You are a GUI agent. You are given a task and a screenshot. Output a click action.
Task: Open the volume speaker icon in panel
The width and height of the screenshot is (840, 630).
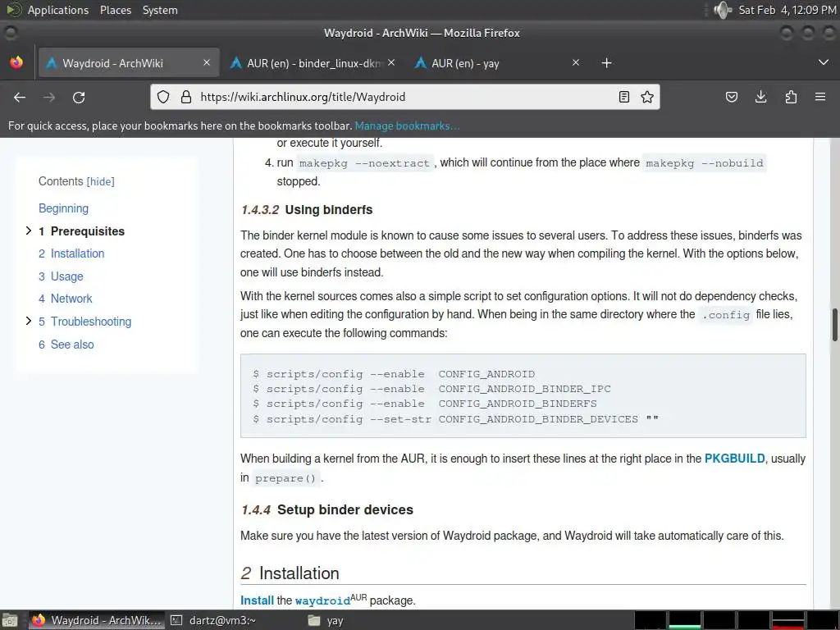tap(723, 10)
